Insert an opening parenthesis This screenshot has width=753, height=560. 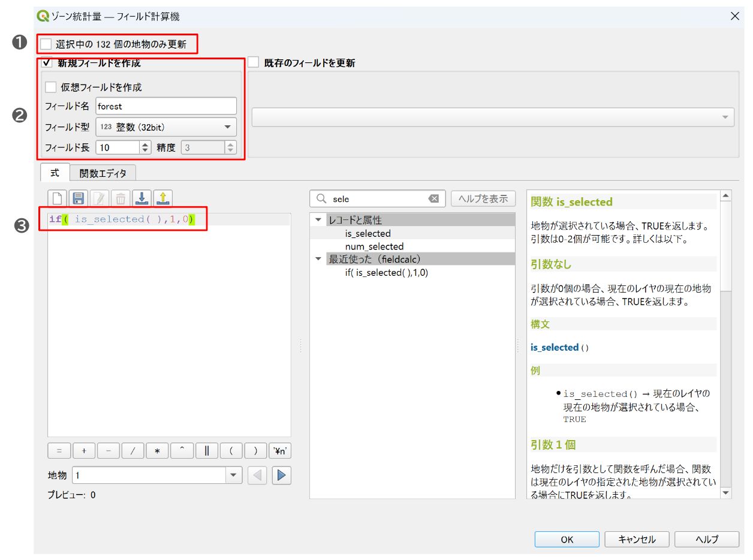click(x=231, y=451)
